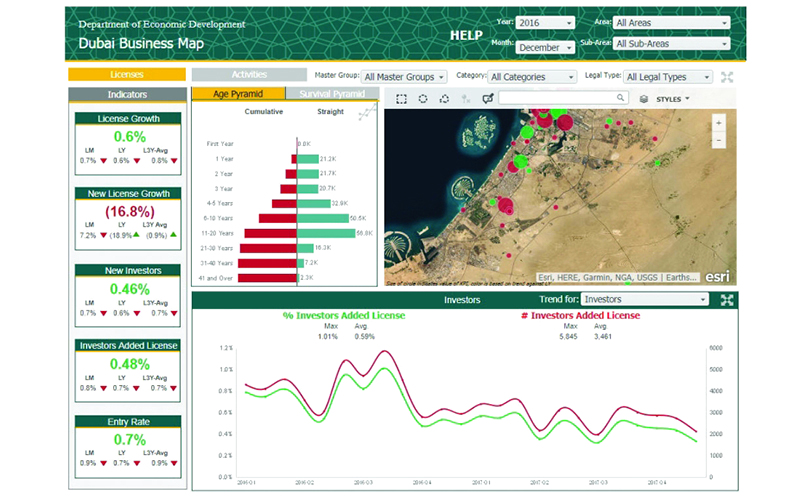800x500 pixels.
Task: Click the annotation comment map tool
Action: click(x=488, y=98)
